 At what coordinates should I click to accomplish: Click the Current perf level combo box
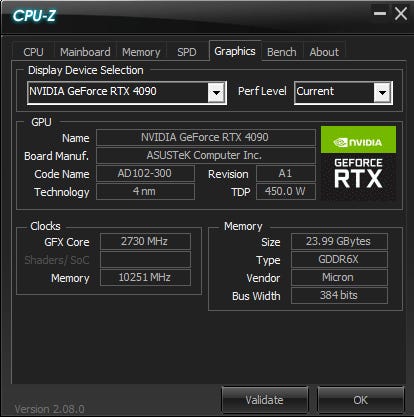coord(343,92)
